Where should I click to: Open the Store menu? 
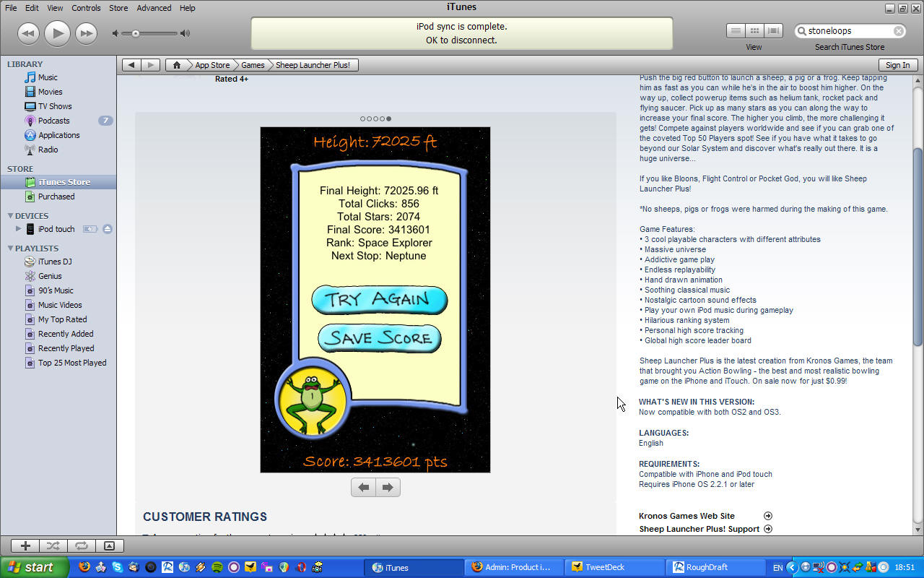click(x=118, y=8)
